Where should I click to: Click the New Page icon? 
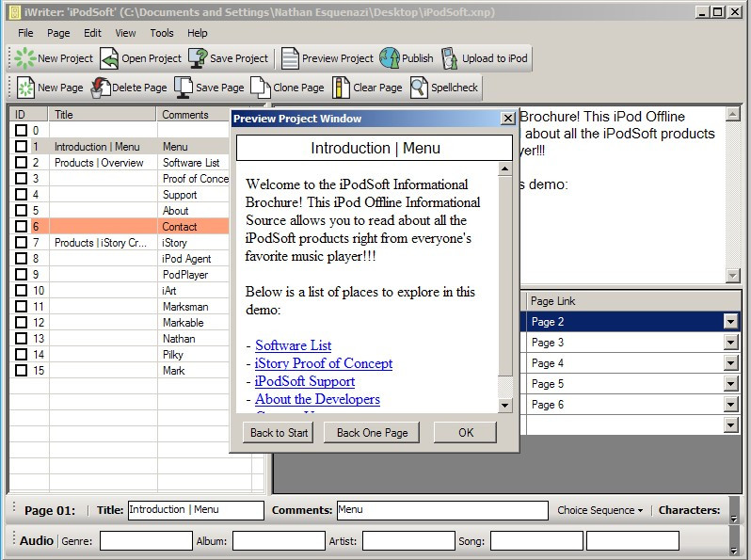tap(25, 88)
